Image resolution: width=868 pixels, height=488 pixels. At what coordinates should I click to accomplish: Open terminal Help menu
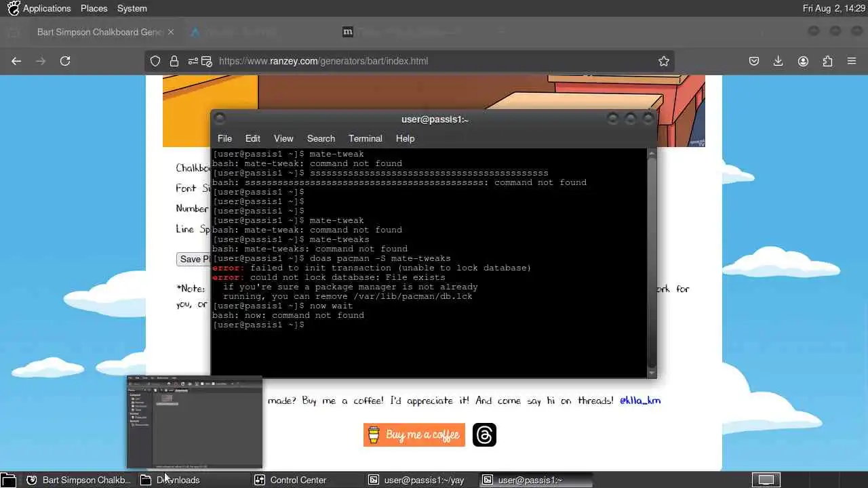point(405,138)
